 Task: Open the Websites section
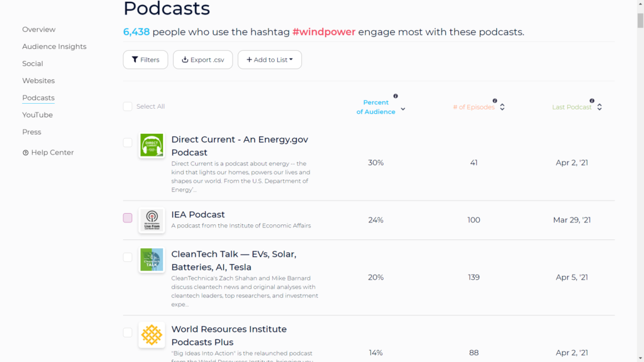tap(38, 81)
